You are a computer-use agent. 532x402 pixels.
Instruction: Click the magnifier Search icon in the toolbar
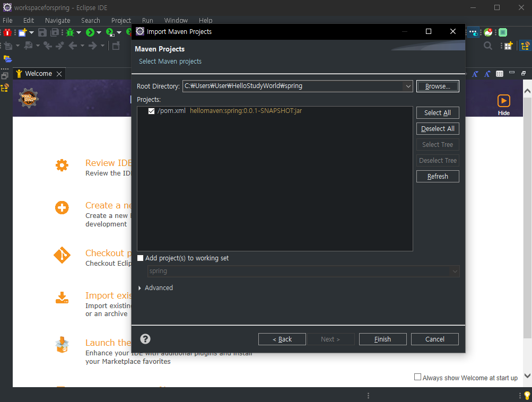pyautogui.click(x=488, y=46)
